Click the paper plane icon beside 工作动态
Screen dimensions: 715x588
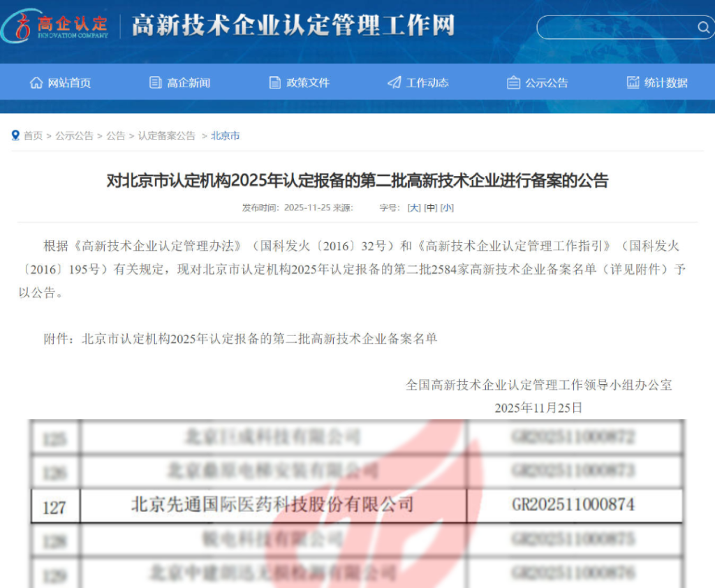pyautogui.click(x=395, y=82)
